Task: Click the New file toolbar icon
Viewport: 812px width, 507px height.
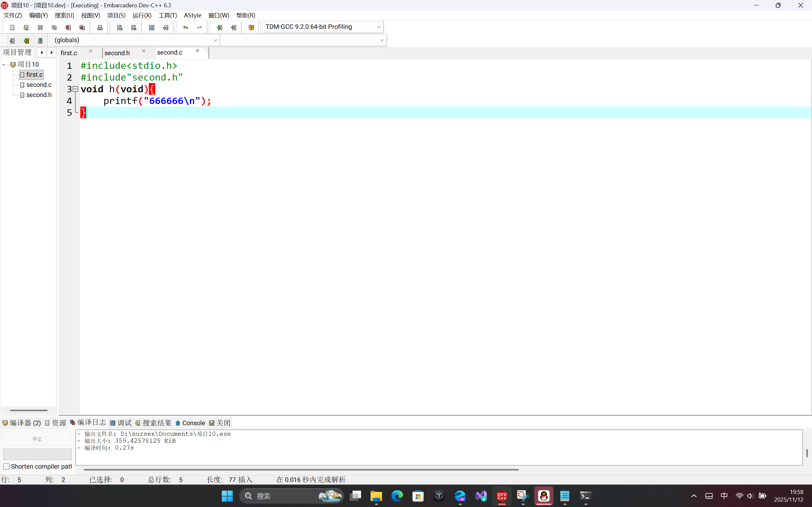Action: coord(12,28)
